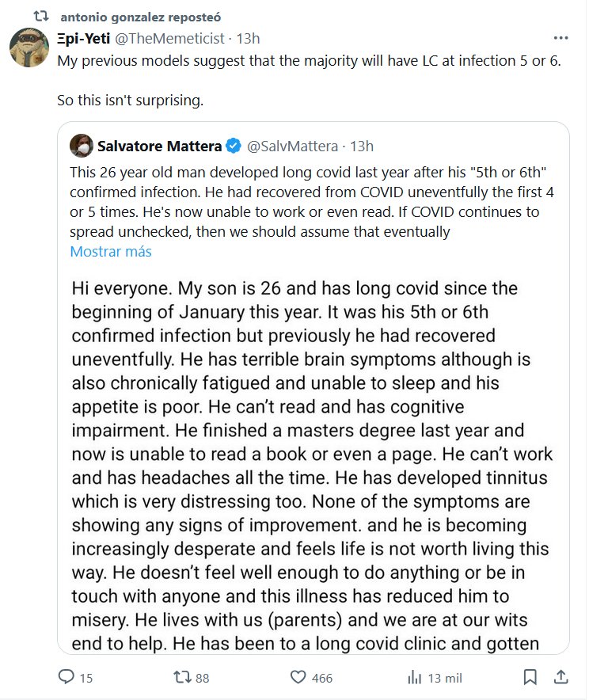View analytics via the 13 mil views icon
The width and height of the screenshot is (589, 700).
point(414,678)
